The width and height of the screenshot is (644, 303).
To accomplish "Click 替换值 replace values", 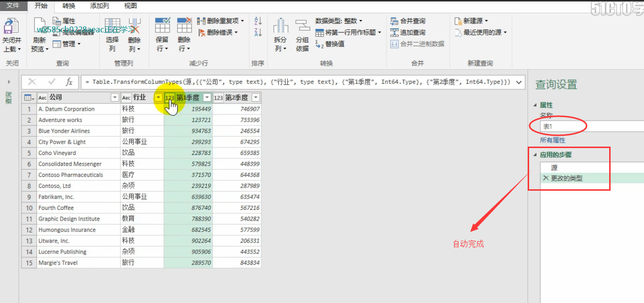I will click(330, 44).
